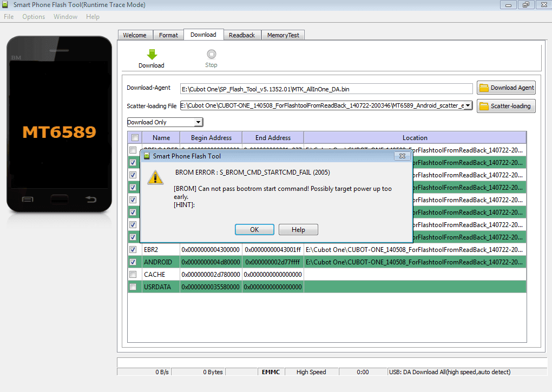Click the MT6589 phone image
The height and width of the screenshot is (392, 552).
coord(59,124)
